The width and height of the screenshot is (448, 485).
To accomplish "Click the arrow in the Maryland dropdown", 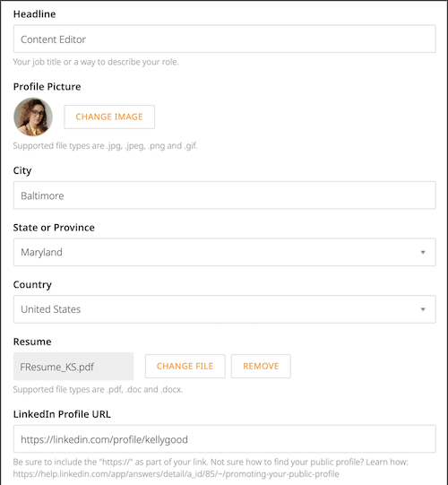I will point(423,253).
